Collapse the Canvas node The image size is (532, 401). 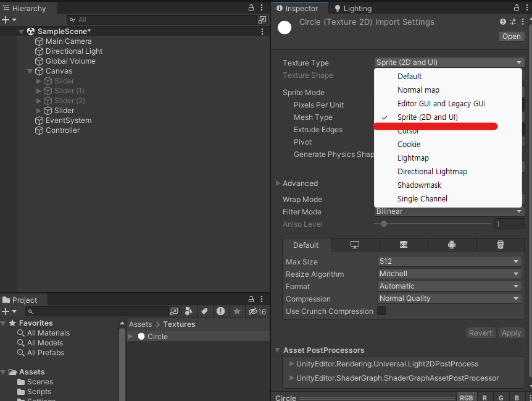(30, 71)
